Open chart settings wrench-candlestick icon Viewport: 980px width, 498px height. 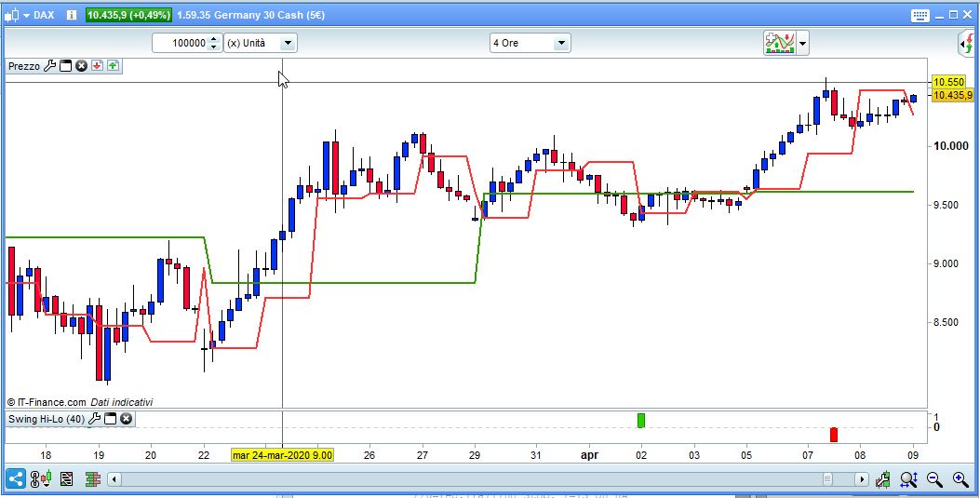(x=882, y=479)
